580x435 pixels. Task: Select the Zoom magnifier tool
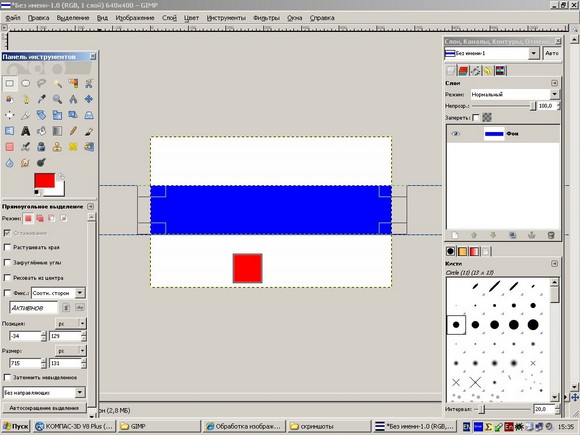click(x=57, y=99)
